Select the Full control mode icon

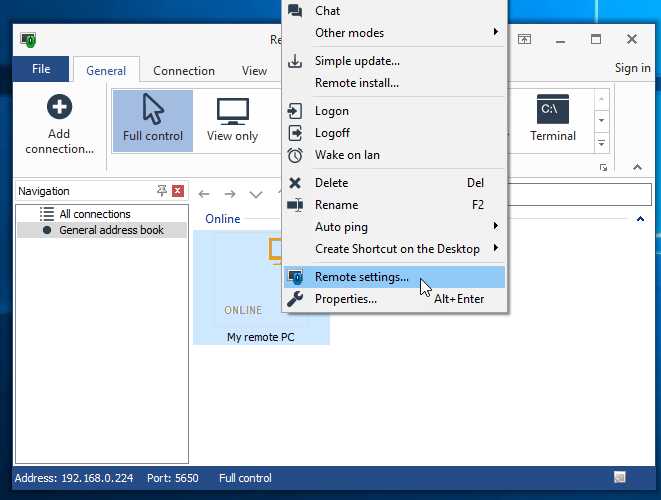pyautogui.click(x=153, y=108)
